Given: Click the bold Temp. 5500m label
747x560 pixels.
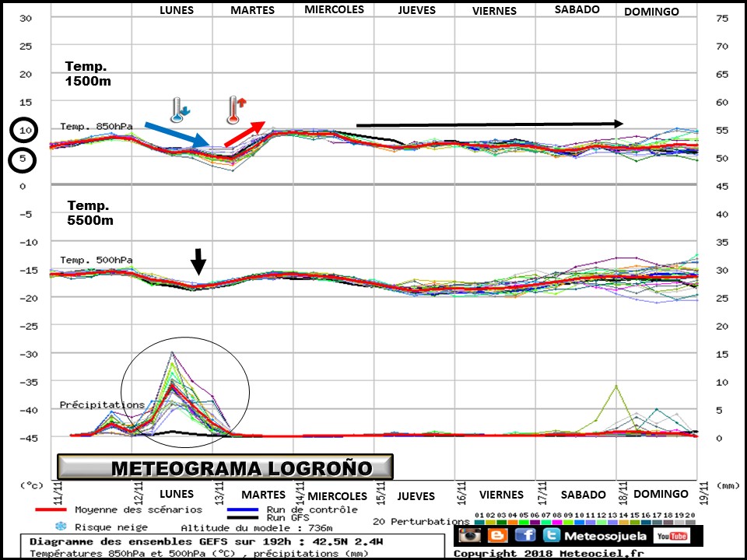Looking at the screenshot, I should (90, 212).
